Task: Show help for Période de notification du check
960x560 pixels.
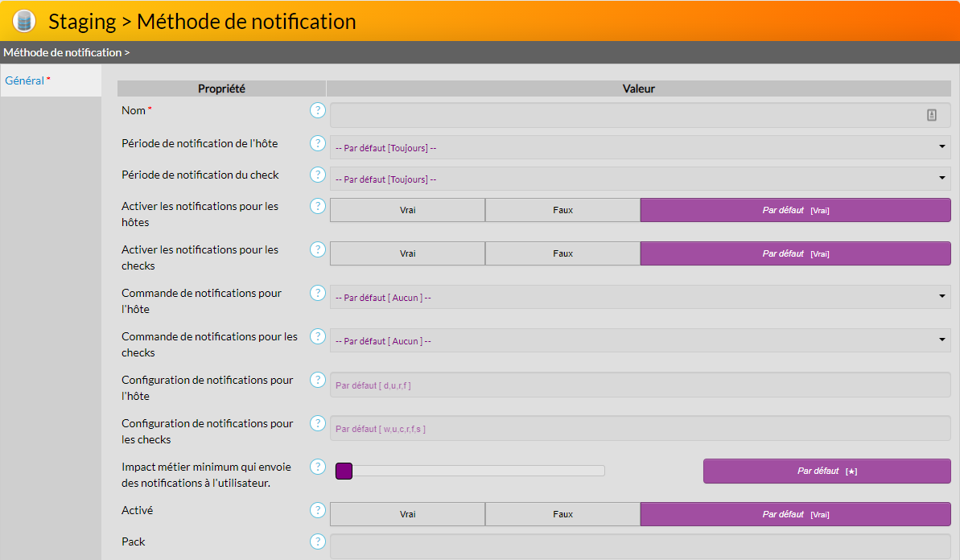Action: click(x=318, y=175)
